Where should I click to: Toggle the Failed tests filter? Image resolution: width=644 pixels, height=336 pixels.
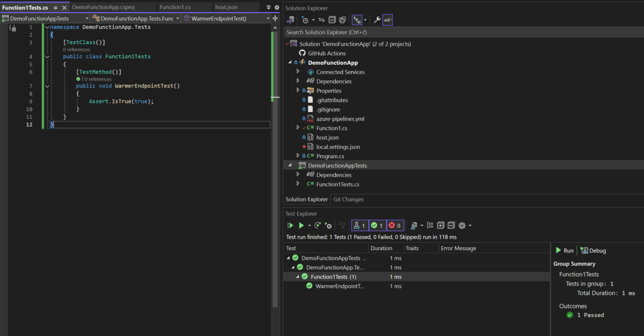395,225
